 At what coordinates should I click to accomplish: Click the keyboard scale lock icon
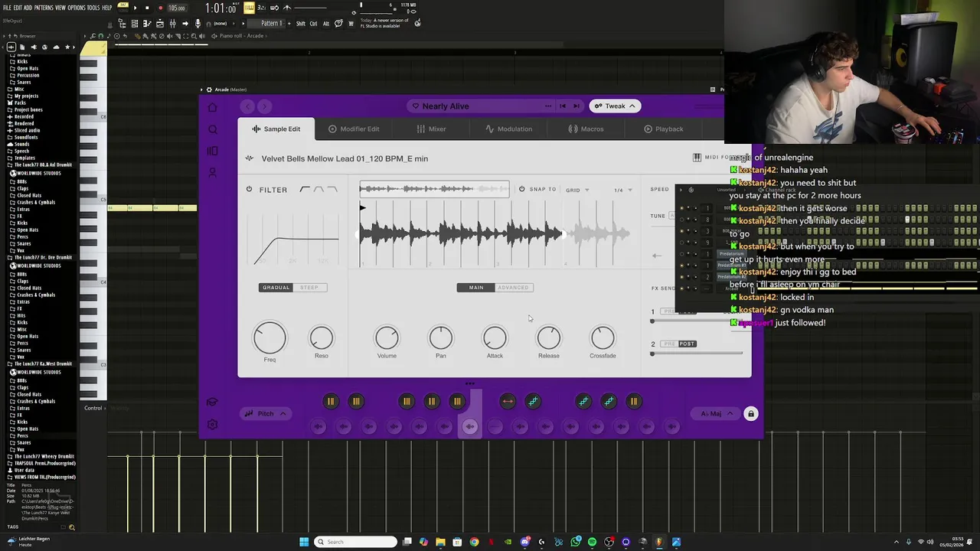point(751,414)
